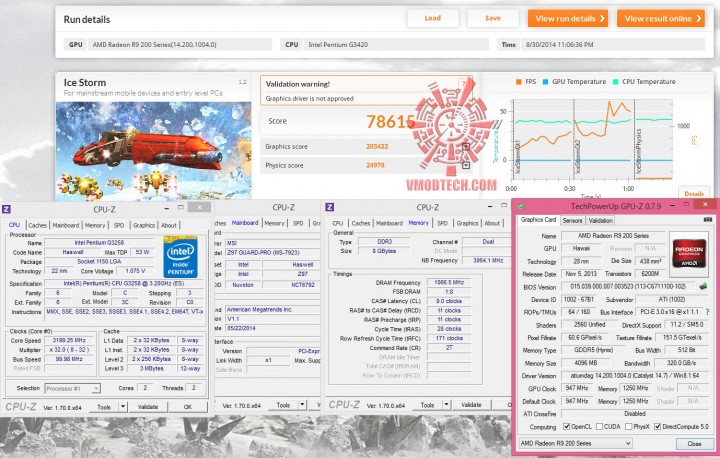Image resolution: width=720 pixels, height=458 pixels.
Task: Click the Ice Storm benchmark thumbnail
Action: (153, 151)
